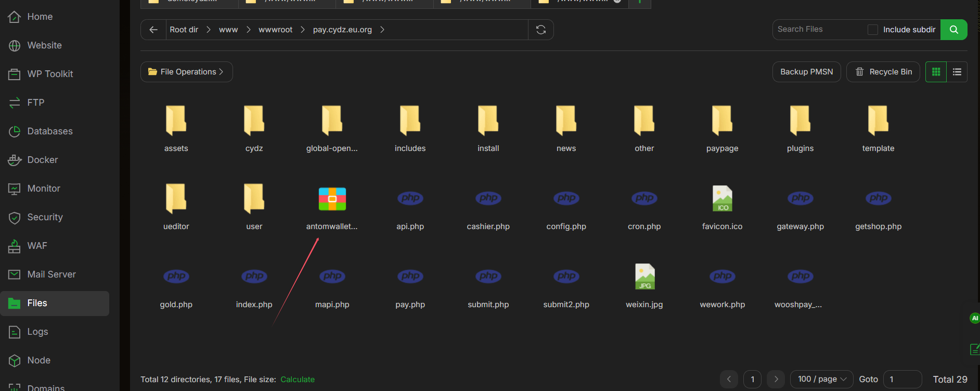Expand the chevron after pay.cydz.eu.org
980x391 pixels.
382,30
